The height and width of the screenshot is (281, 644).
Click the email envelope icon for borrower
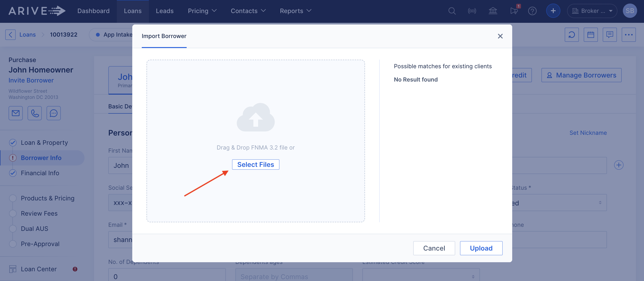click(15, 113)
